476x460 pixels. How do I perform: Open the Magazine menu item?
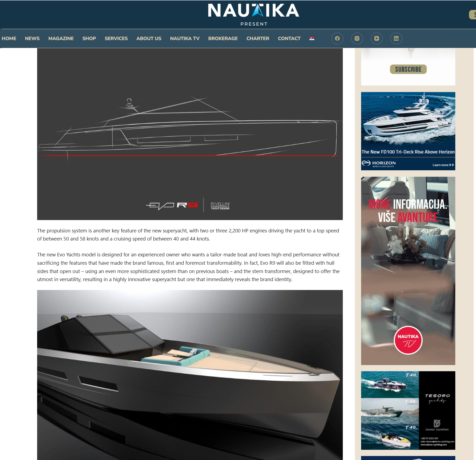pos(61,38)
